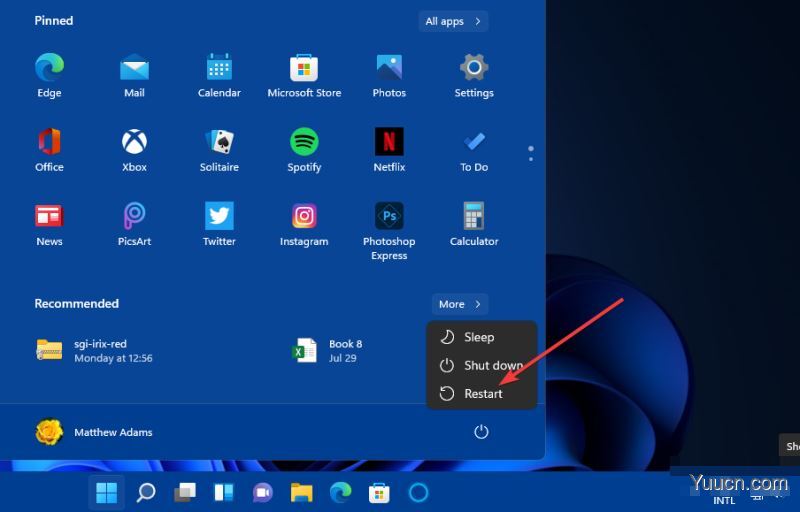The height and width of the screenshot is (512, 800).
Task: Select Sleep from the power menu
Action: point(482,337)
